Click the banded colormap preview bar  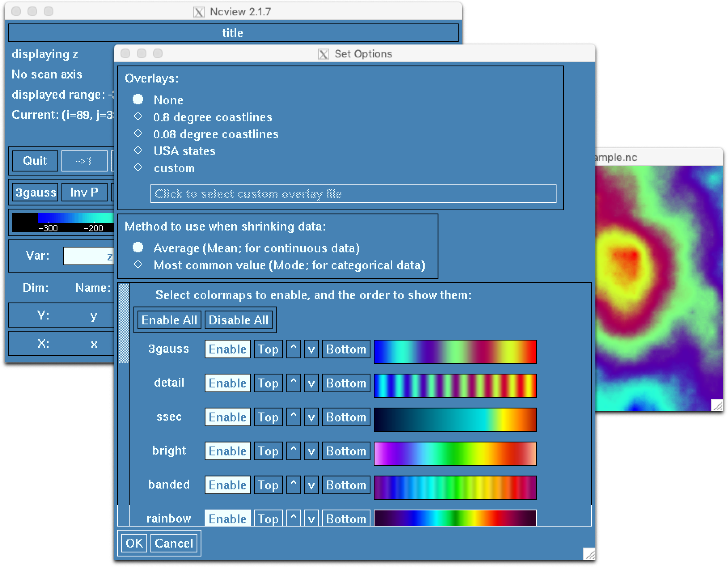pos(455,488)
